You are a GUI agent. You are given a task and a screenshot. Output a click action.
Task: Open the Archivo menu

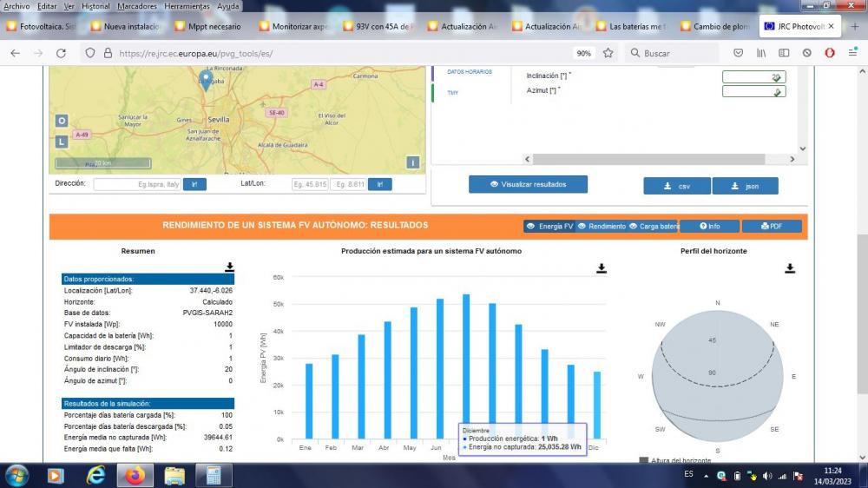click(16, 6)
